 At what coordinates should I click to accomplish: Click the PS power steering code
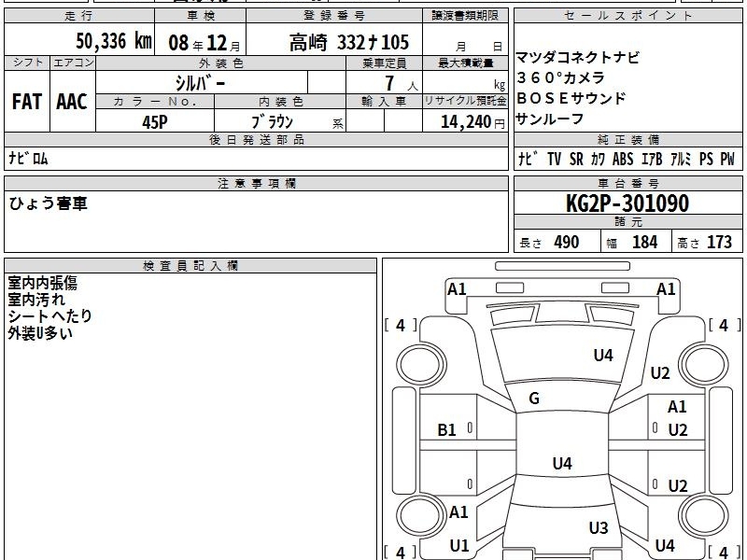pos(706,159)
